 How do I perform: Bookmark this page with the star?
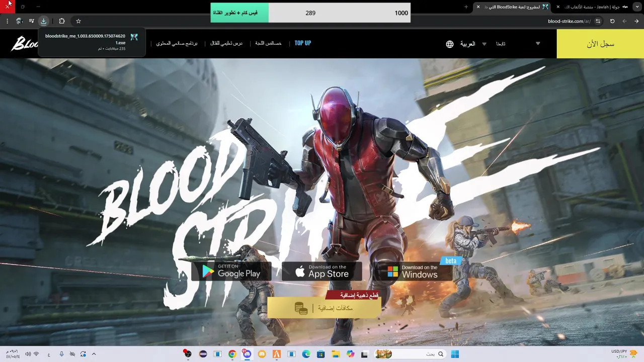(78, 21)
